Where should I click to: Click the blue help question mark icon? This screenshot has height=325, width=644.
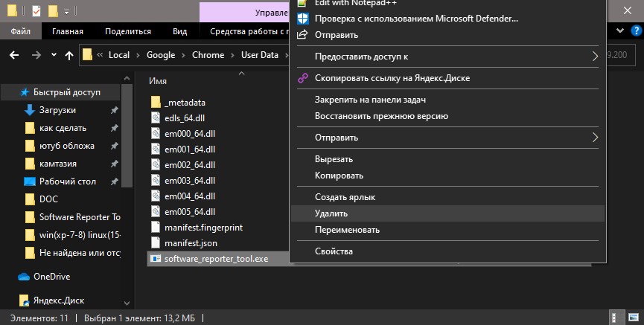636,30
